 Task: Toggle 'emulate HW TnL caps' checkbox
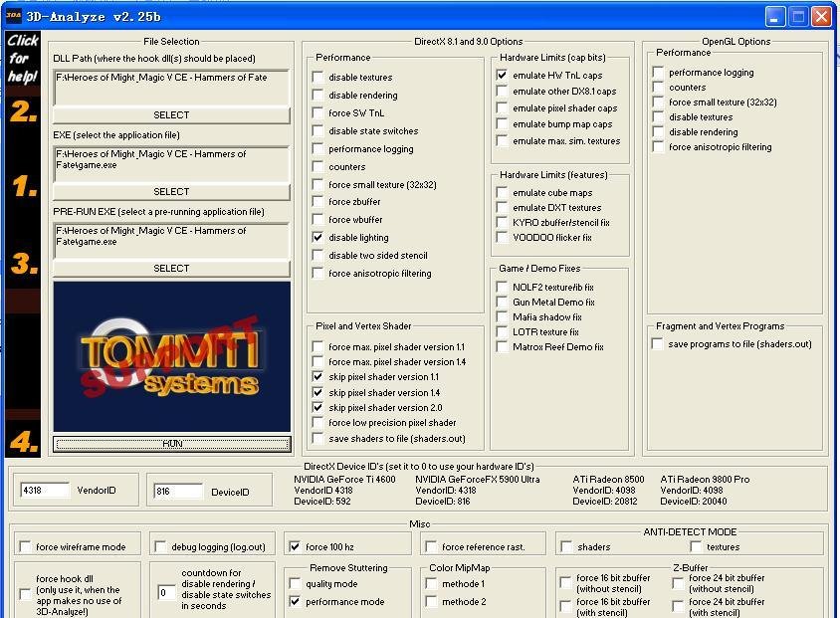pos(503,76)
